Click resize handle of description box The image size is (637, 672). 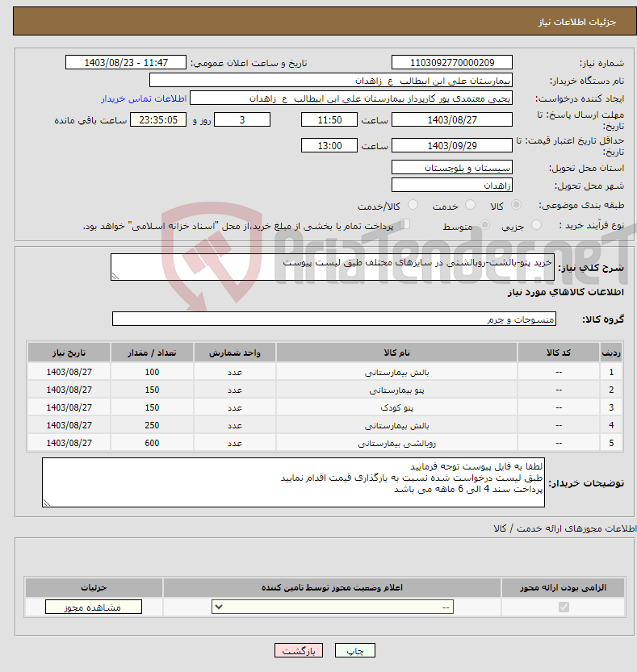pyautogui.click(x=115, y=277)
